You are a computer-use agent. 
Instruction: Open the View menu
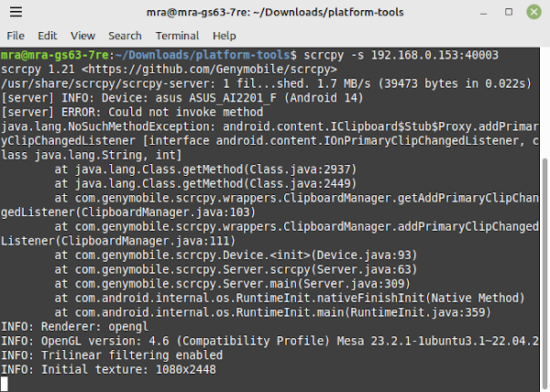tap(82, 36)
